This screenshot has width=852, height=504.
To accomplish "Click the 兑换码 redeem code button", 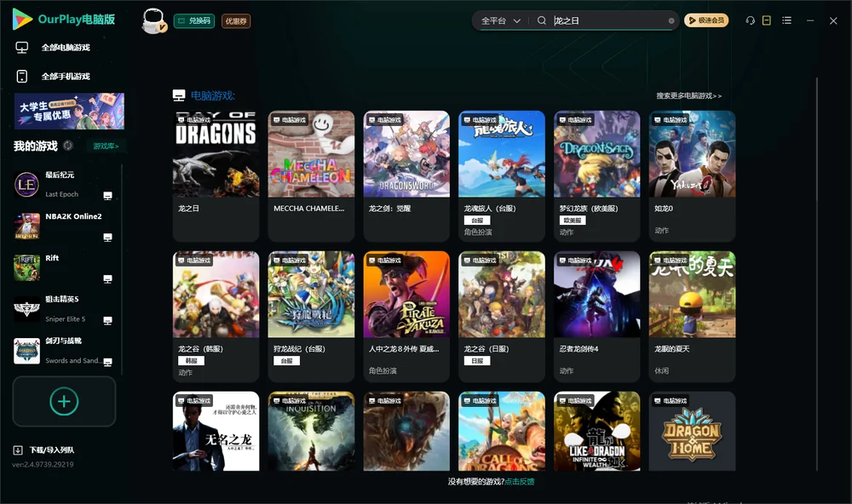I will coord(194,21).
